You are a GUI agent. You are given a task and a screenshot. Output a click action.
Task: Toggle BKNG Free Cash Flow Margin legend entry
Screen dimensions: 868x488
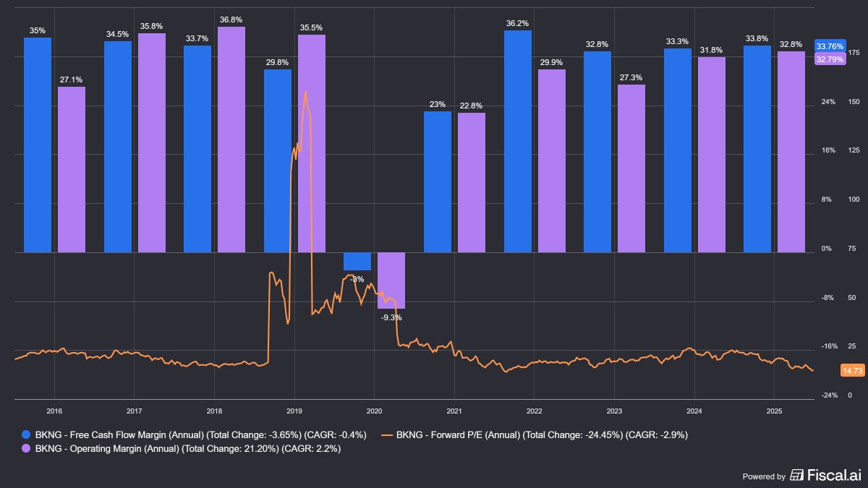pos(195,435)
